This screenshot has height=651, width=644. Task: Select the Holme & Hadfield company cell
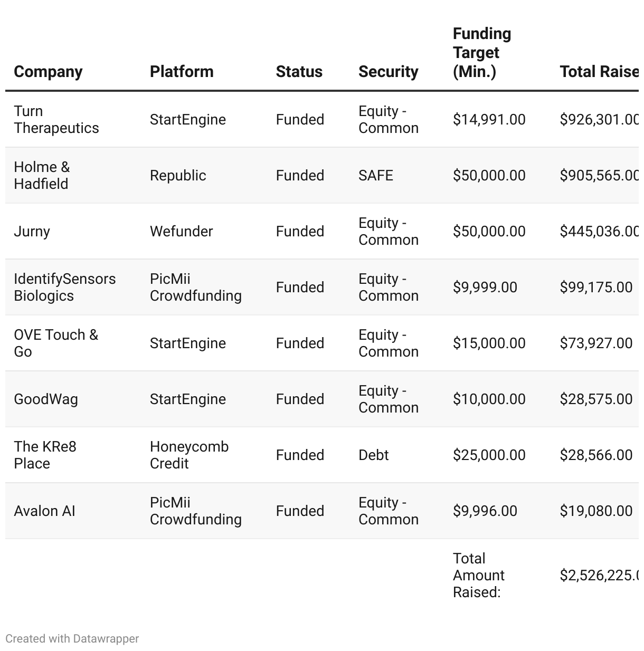point(42,176)
